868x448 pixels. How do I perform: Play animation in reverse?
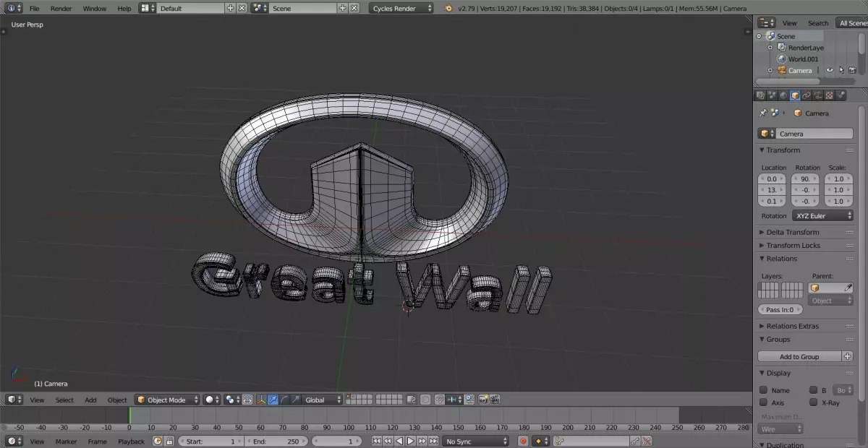pyautogui.click(x=399, y=441)
